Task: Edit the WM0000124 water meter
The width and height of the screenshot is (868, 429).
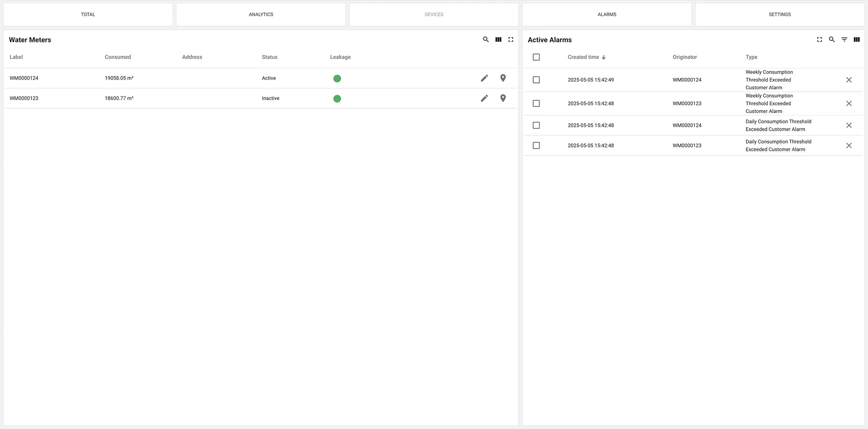Action: [x=484, y=78]
